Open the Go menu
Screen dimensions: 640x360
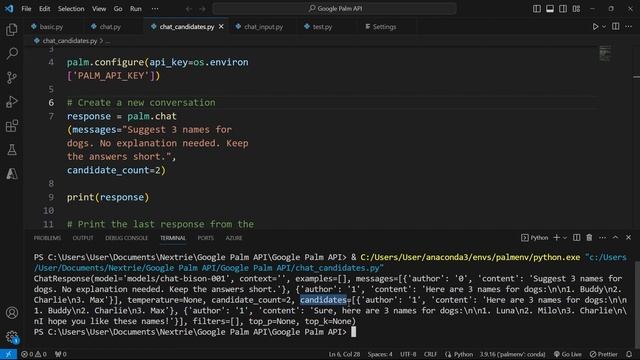[118, 9]
